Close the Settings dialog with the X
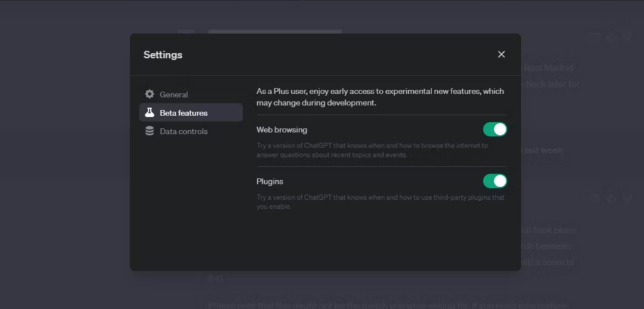 [x=501, y=55]
